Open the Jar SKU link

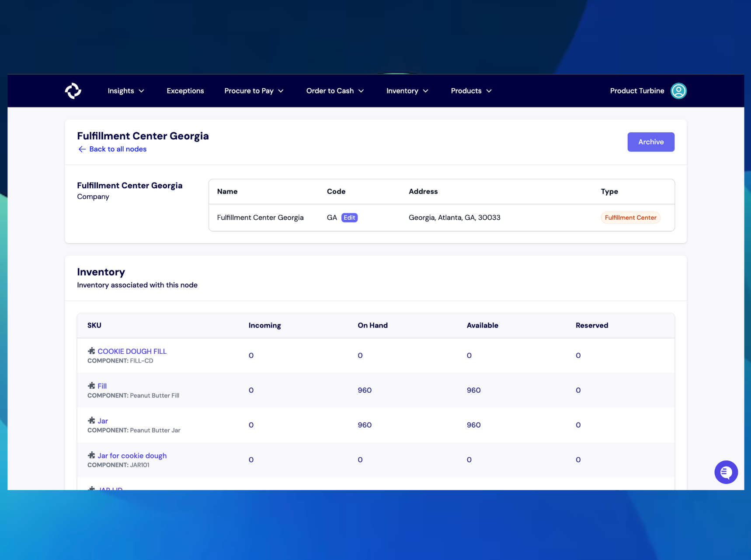point(103,421)
